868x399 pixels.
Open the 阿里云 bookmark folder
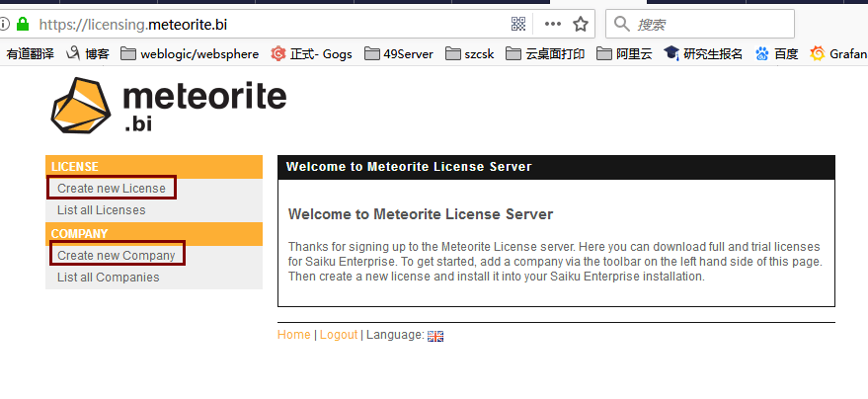[x=624, y=53]
